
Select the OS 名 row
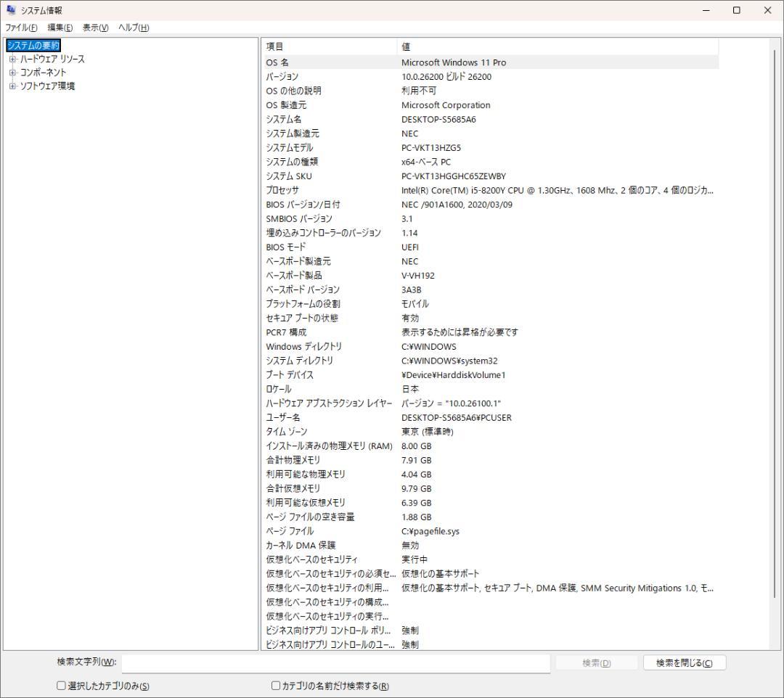pos(436,62)
